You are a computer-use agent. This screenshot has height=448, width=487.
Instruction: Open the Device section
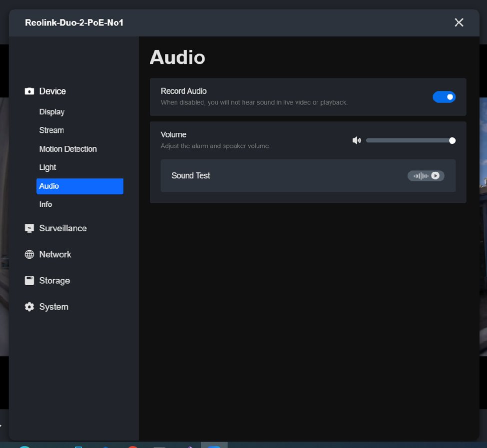pyautogui.click(x=52, y=91)
